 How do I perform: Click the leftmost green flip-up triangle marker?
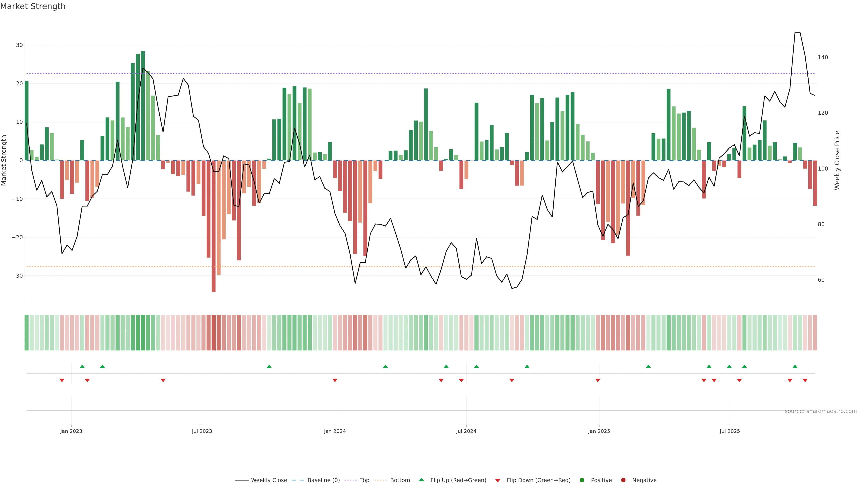tap(82, 366)
